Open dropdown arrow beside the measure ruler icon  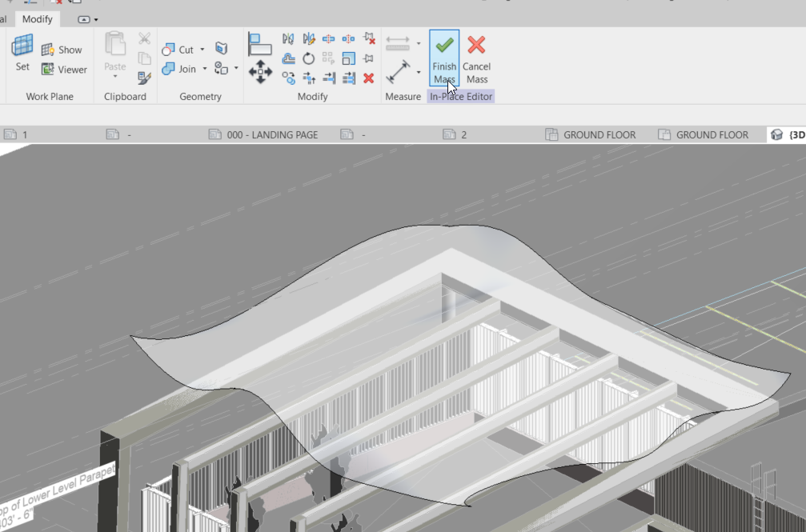pyautogui.click(x=419, y=43)
